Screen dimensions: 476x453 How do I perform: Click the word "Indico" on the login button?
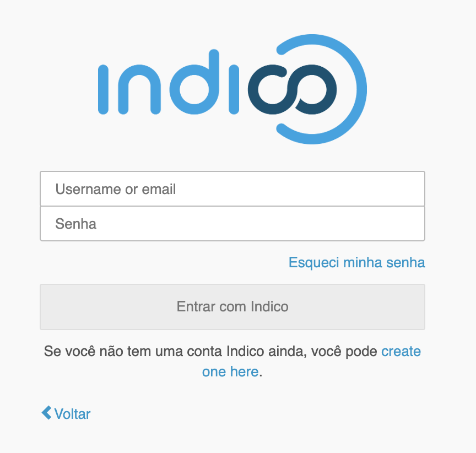click(269, 306)
